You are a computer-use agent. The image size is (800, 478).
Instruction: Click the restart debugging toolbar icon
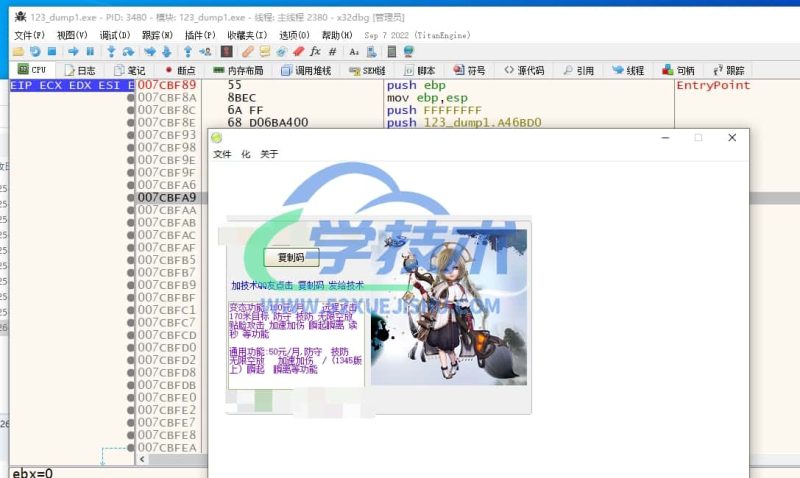36,51
